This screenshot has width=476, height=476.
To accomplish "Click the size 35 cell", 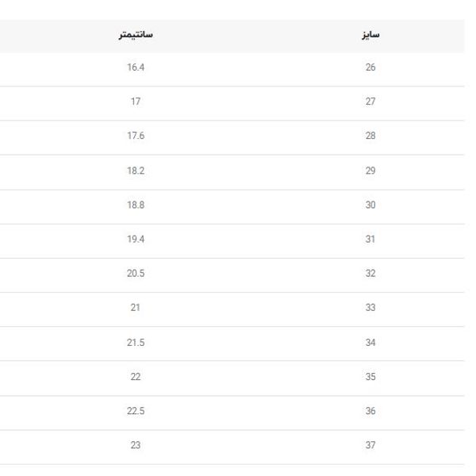I will tap(370, 377).
